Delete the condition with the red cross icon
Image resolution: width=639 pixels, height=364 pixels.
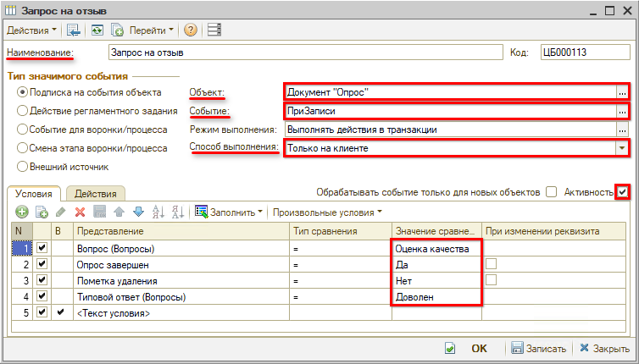(x=80, y=212)
